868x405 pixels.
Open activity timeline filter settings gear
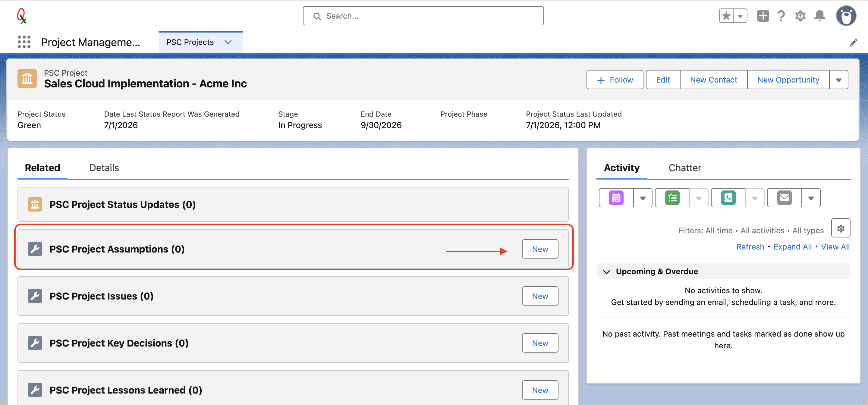841,228
